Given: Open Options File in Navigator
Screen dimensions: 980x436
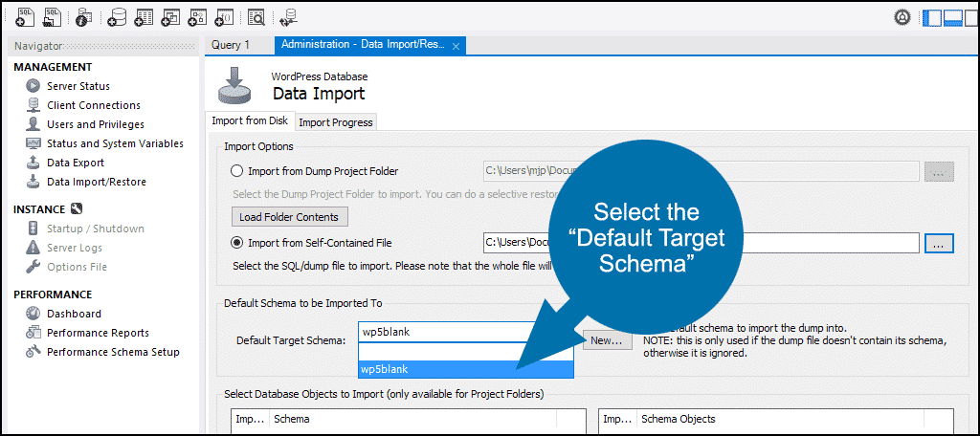Looking at the screenshot, I should [77, 267].
